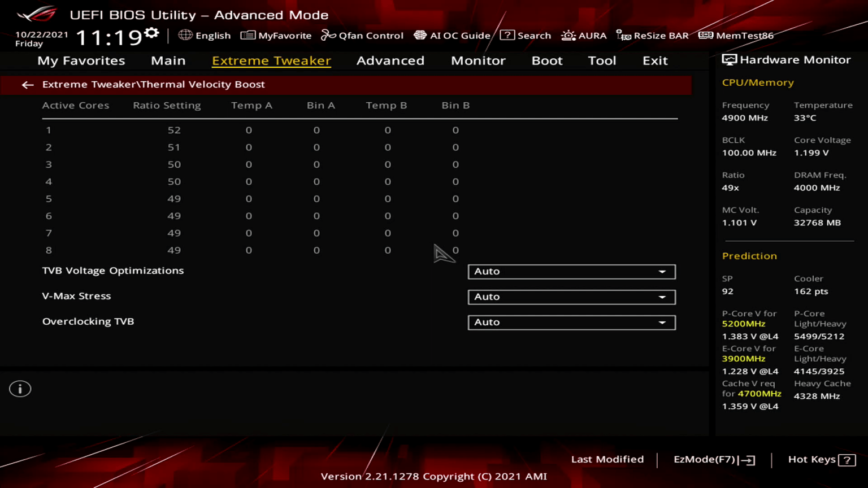Image resolution: width=868 pixels, height=488 pixels.
Task: Open the Monitor tab
Action: [x=478, y=60]
